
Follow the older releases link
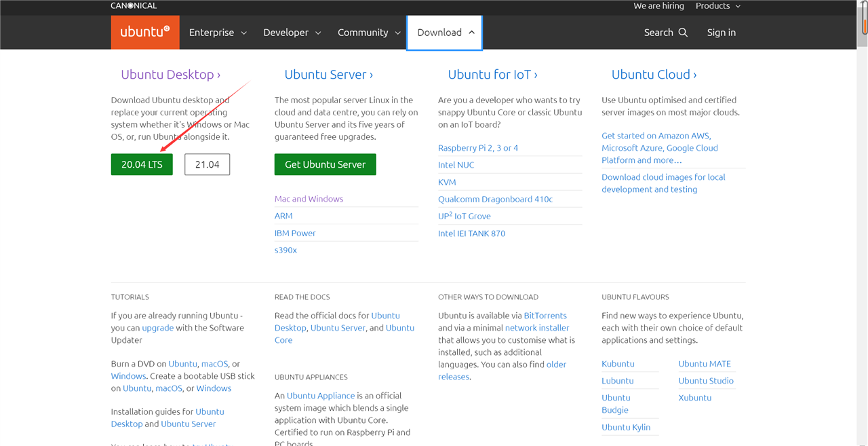coord(502,371)
